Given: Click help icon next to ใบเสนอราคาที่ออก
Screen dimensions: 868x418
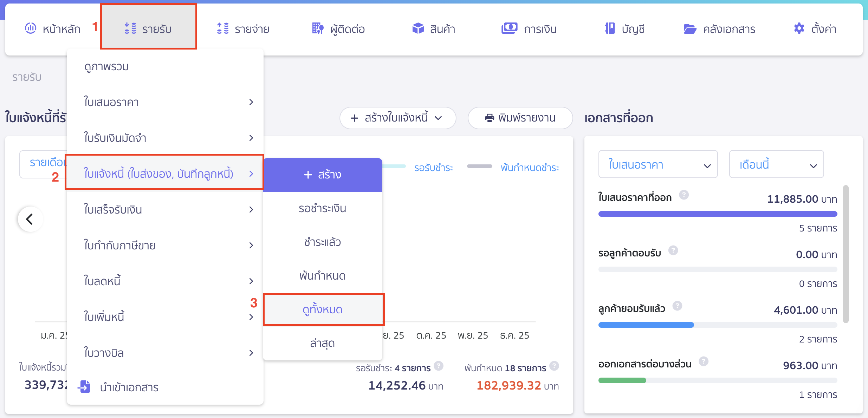Looking at the screenshot, I should [x=684, y=195].
